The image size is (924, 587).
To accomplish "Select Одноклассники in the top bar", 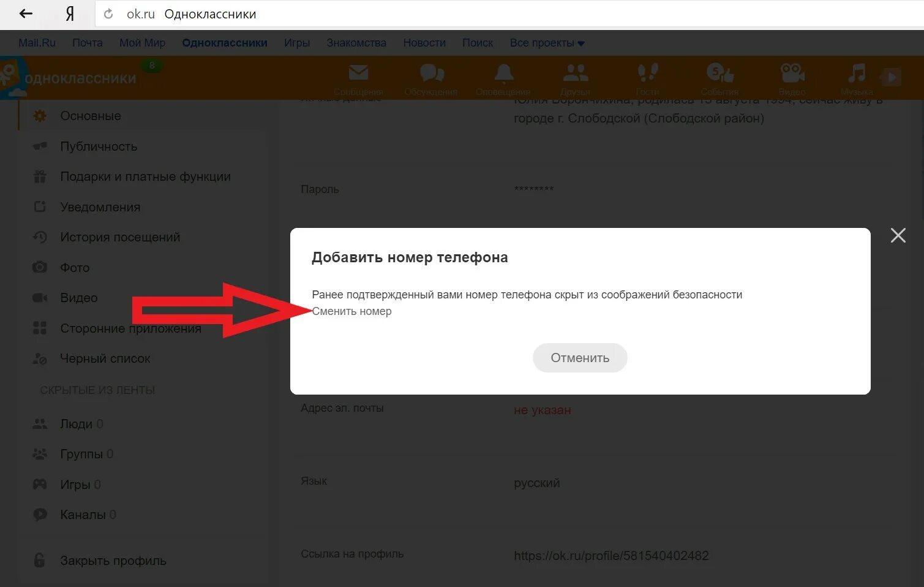I will pyautogui.click(x=225, y=43).
